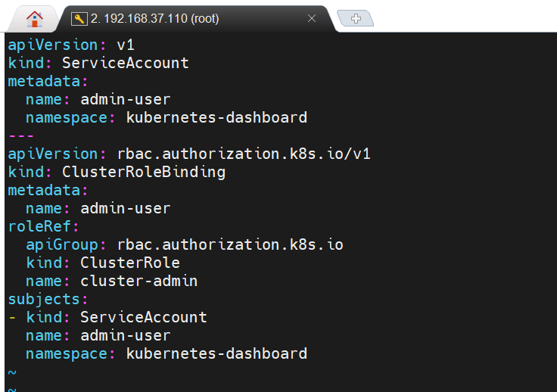Open the Home tab house icon
Screen dimensions: 557x392
tap(35, 19)
